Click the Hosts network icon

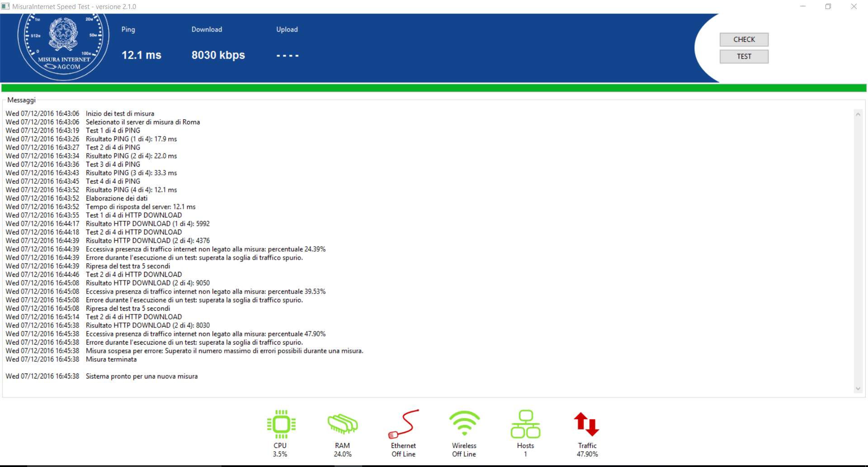(525, 424)
